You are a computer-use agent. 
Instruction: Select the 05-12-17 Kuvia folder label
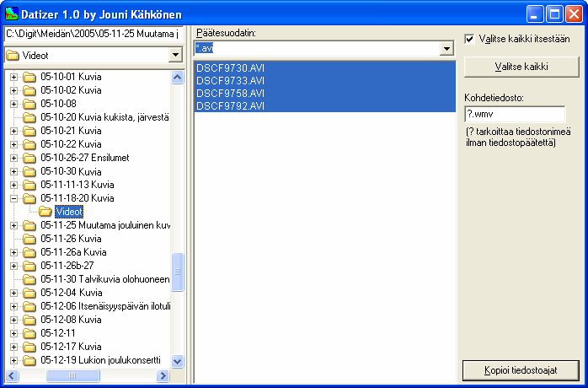click(72, 347)
